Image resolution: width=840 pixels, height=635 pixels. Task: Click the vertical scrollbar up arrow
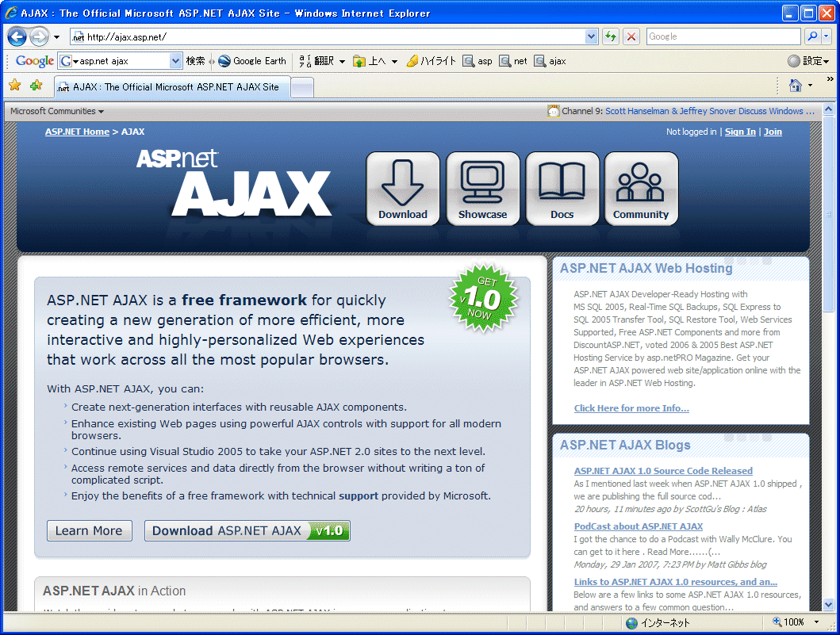[829, 109]
